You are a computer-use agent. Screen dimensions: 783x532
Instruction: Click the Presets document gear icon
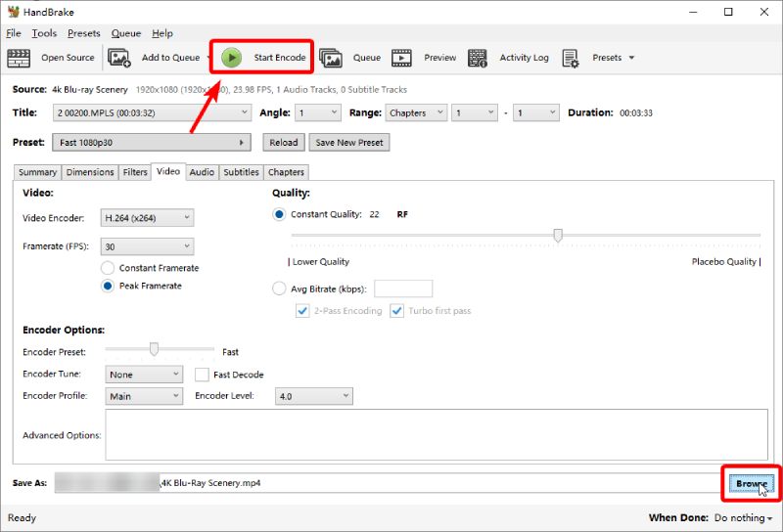[x=571, y=58]
